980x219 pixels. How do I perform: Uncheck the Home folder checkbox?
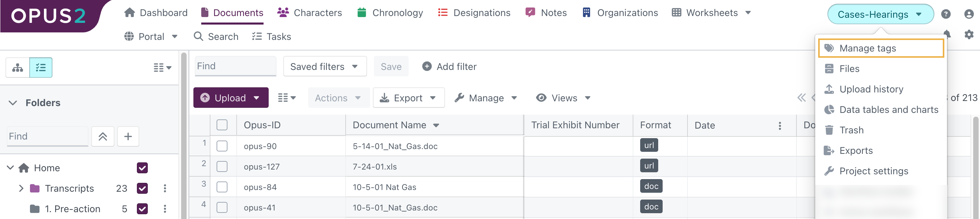coord(142,168)
